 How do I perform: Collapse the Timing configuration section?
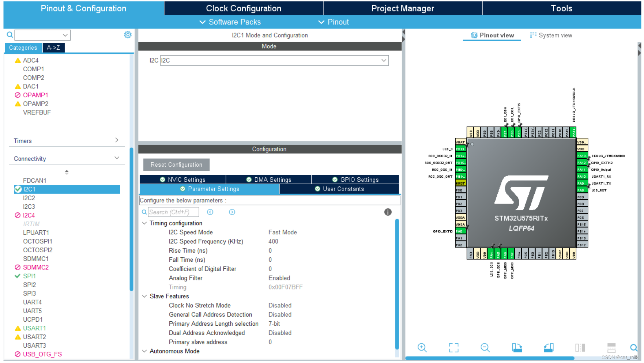(144, 223)
